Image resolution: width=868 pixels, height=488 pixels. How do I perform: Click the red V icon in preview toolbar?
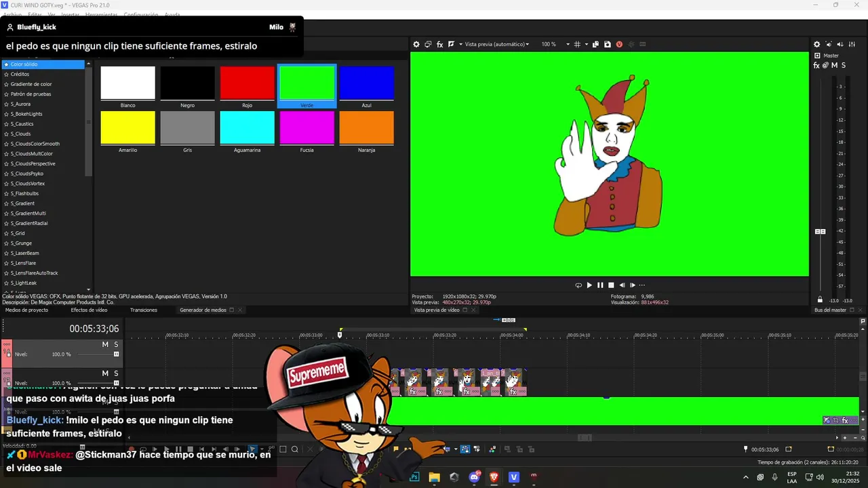pos(619,44)
